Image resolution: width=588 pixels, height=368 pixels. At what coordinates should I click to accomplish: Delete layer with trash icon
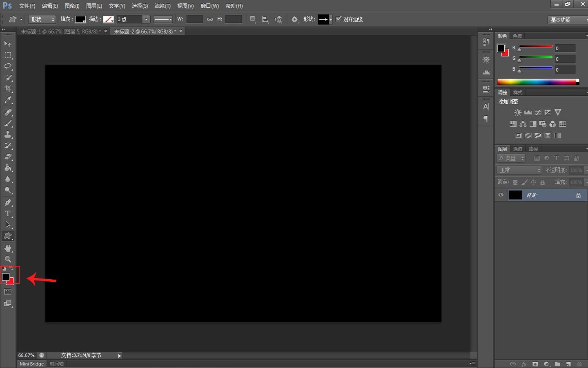[x=579, y=364]
